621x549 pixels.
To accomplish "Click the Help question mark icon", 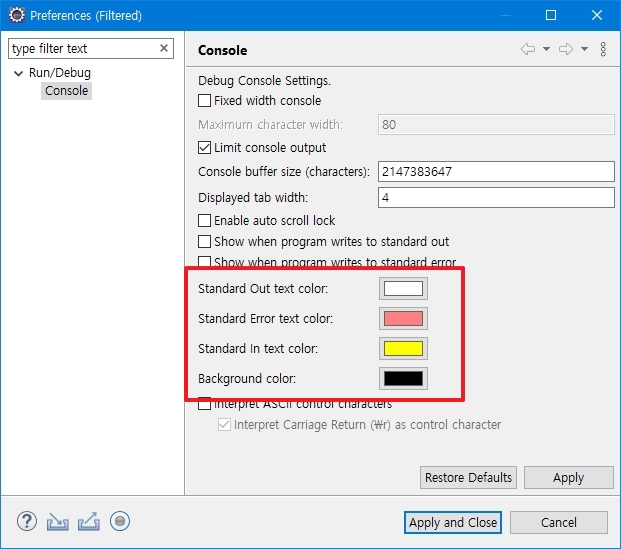I will point(27,521).
